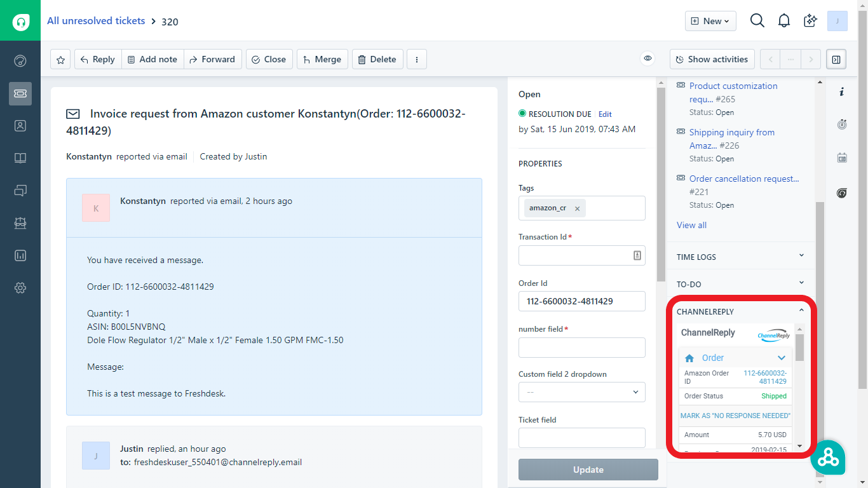Screen dimensions: 868x488
Task: Click the Transaction Id field picker icon
Action: 637,255
